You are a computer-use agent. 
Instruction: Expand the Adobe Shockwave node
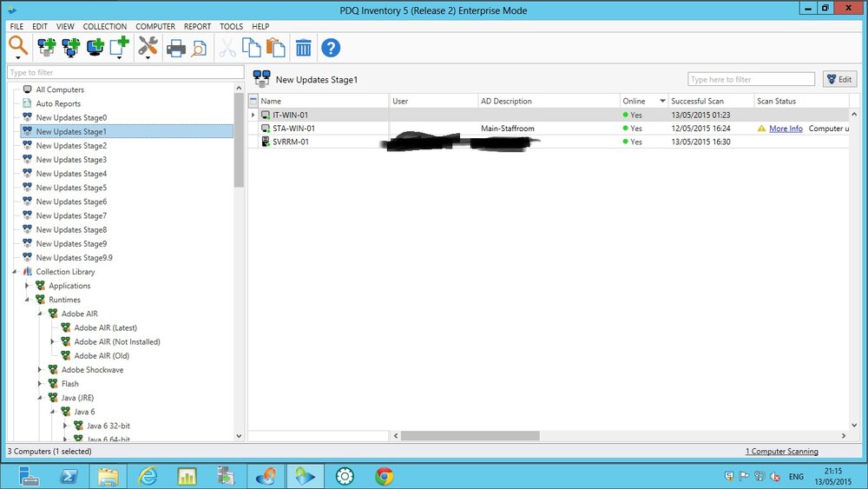tap(40, 369)
